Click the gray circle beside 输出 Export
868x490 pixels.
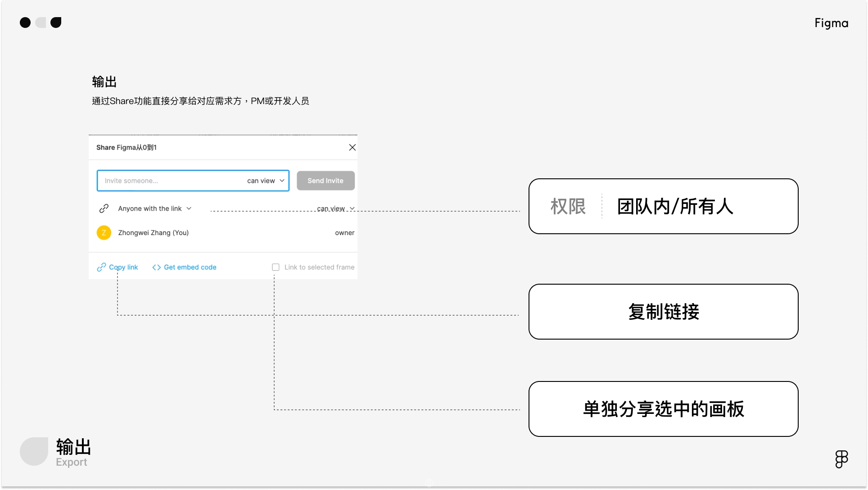pyautogui.click(x=34, y=451)
